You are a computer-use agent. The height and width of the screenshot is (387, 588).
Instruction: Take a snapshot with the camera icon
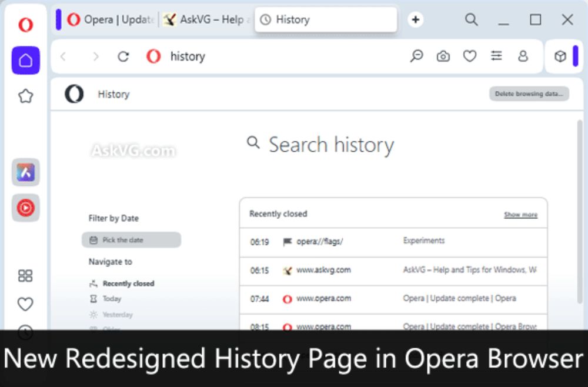443,56
